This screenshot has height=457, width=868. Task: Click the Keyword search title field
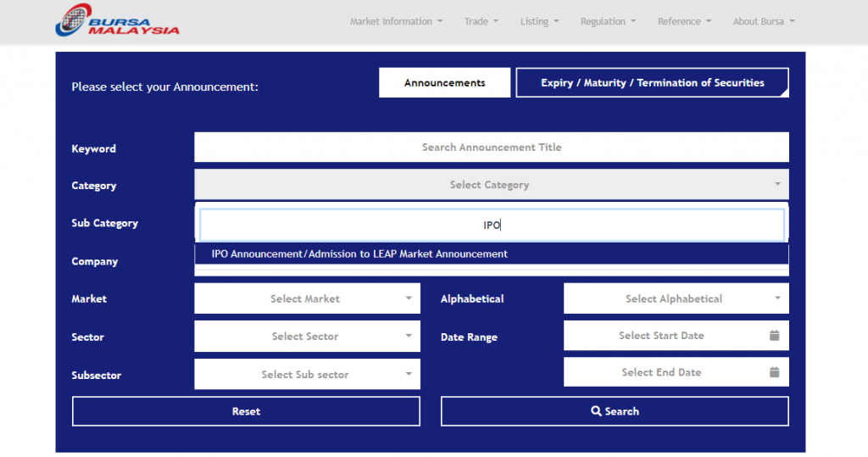pos(491,148)
